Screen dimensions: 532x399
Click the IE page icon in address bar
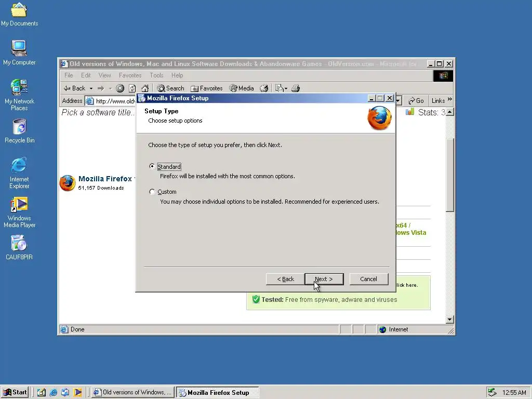click(x=89, y=101)
